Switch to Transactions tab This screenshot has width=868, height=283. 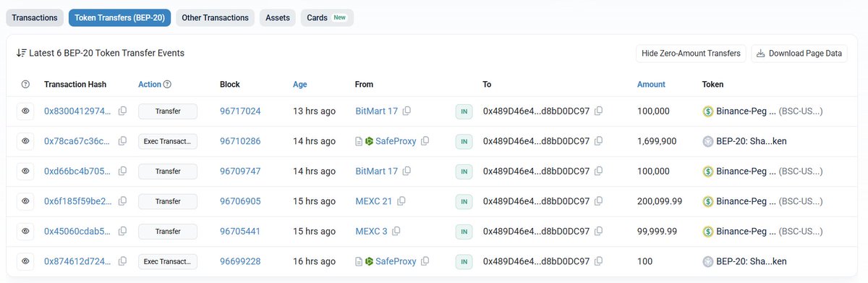35,17
